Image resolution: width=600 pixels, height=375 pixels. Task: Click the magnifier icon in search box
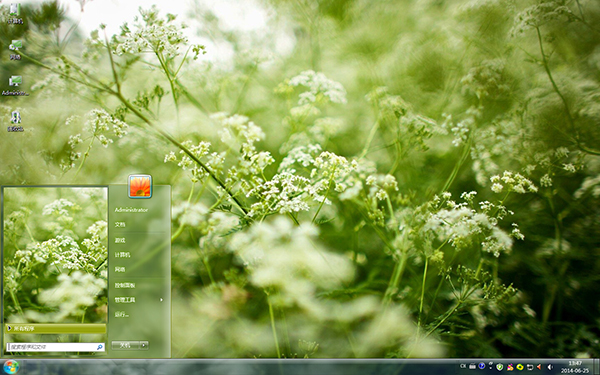pos(99,347)
